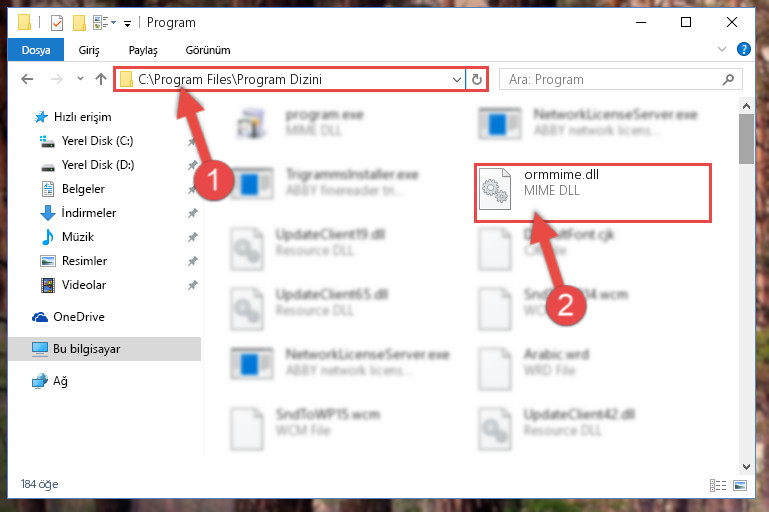
Task: Go up one folder level
Action: [101, 79]
